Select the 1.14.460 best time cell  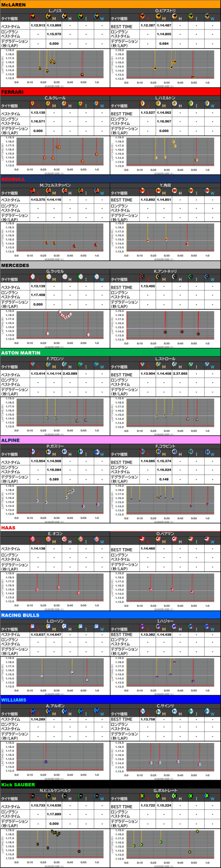coord(148,548)
